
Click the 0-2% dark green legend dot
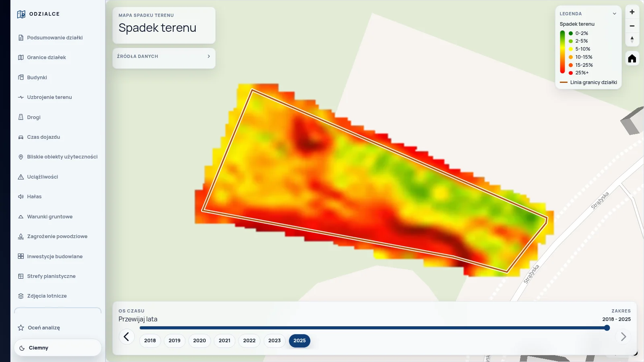pyautogui.click(x=571, y=33)
